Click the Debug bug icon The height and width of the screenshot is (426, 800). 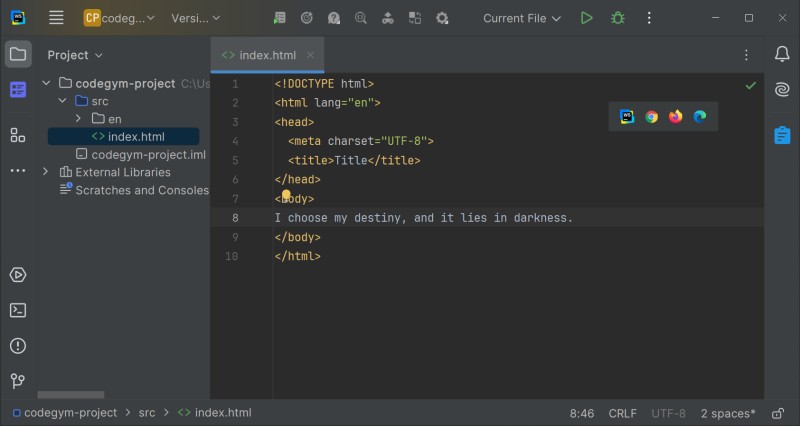pyautogui.click(x=618, y=18)
